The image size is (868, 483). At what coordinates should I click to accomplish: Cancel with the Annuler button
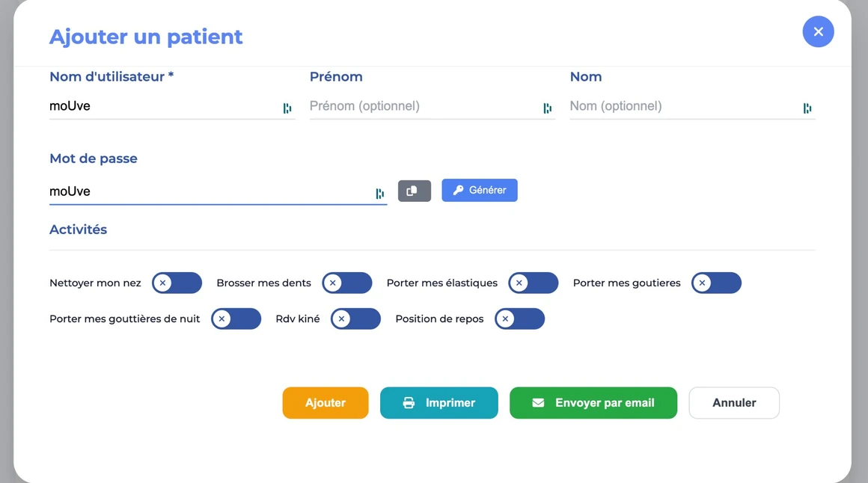(734, 403)
